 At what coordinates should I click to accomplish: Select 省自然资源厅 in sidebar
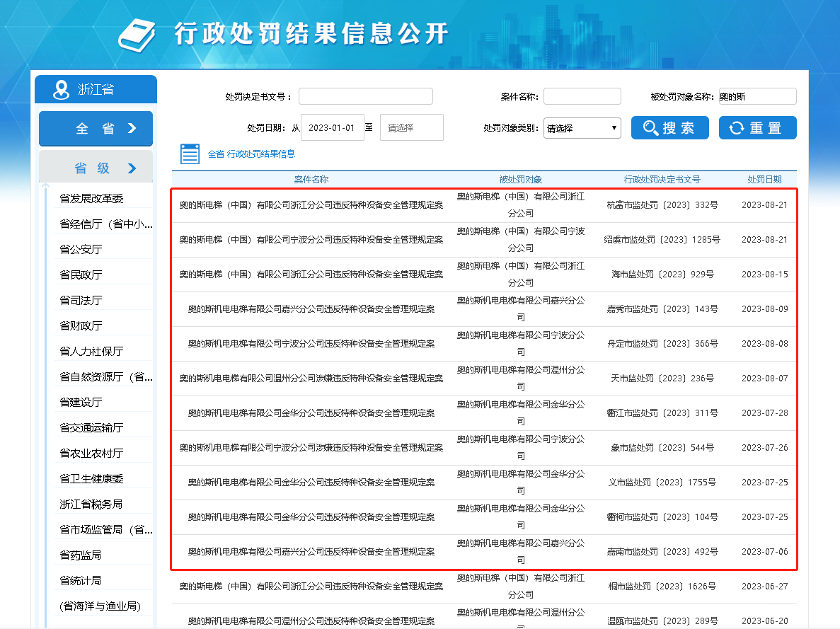tap(105, 376)
